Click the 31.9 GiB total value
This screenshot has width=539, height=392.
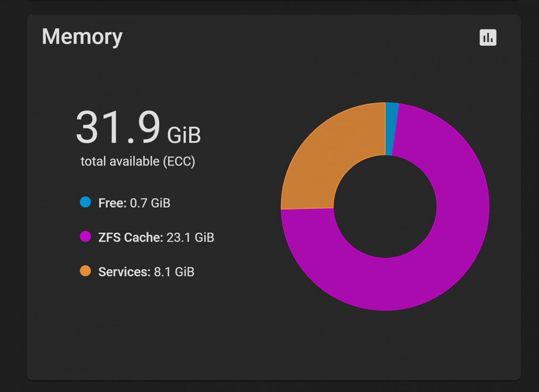pyautogui.click(x=138, y=127)
